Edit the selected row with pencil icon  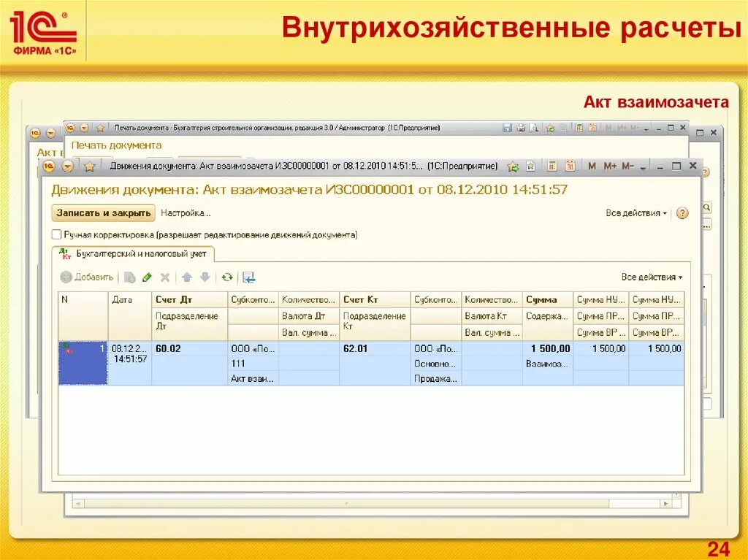point(146,277)
